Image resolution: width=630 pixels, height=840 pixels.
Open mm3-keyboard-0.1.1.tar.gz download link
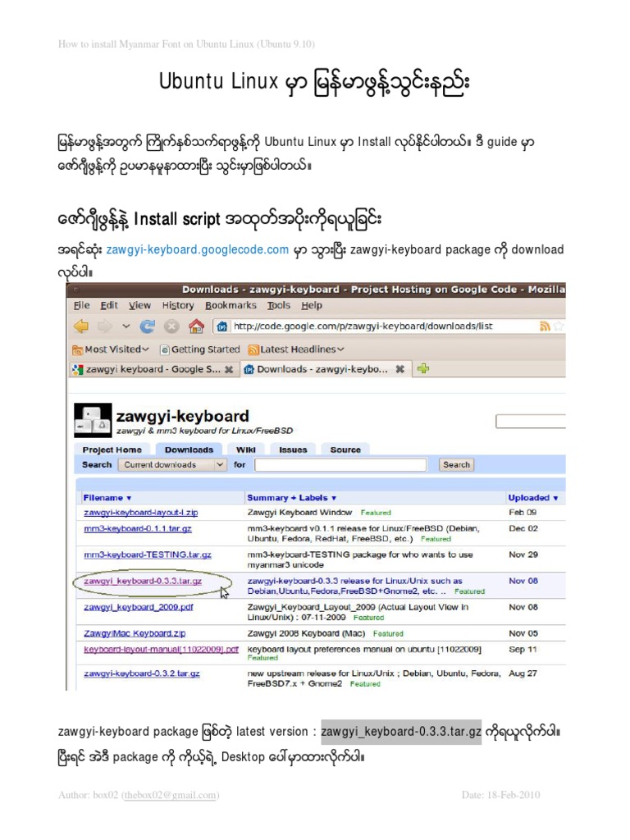click(138, 529)
